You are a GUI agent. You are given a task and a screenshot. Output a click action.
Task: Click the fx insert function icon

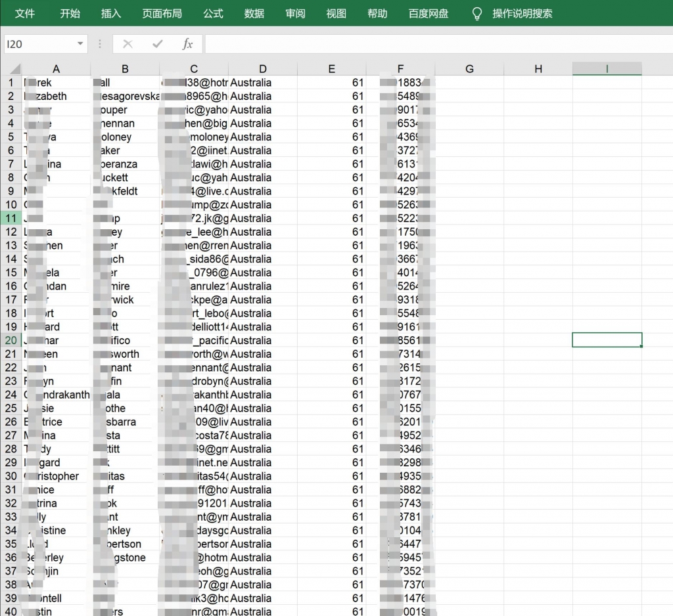187,44
